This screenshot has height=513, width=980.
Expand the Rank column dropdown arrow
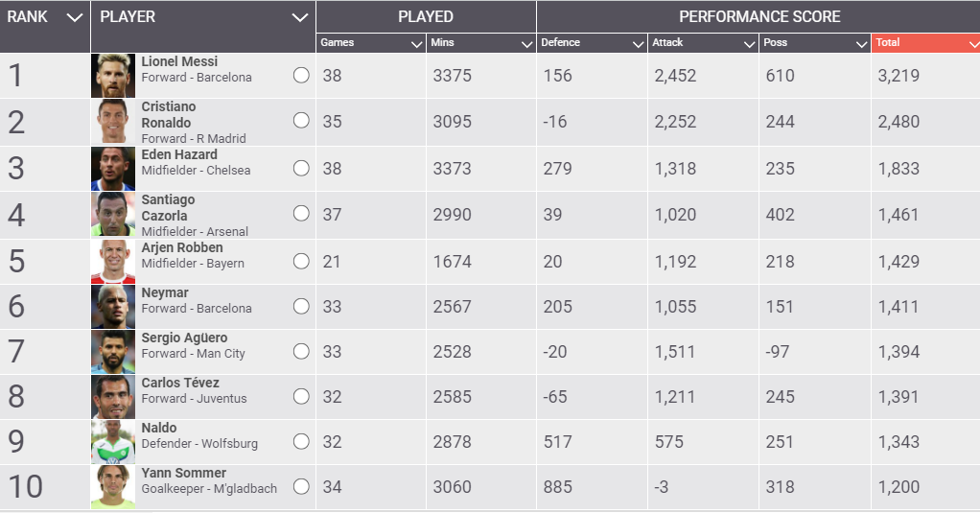pos(75,17)
